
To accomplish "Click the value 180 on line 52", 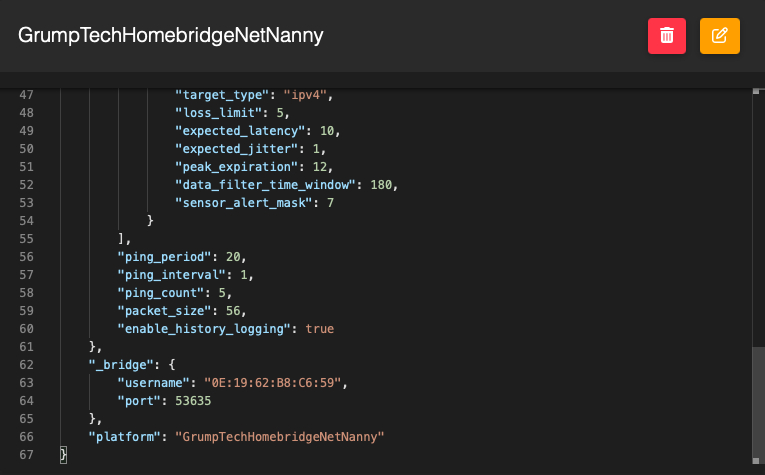I will click(x=381, y=185).
